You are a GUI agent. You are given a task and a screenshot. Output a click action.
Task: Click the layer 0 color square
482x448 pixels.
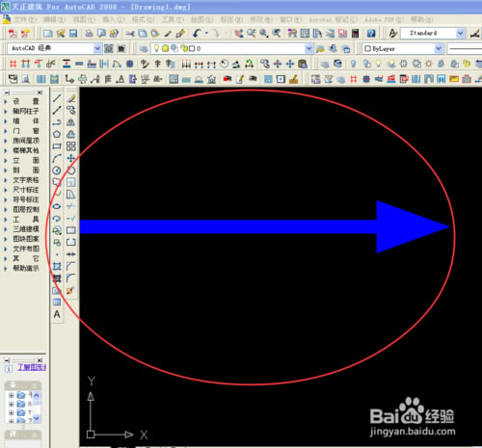pyautogui.click(x=192, y=49)
